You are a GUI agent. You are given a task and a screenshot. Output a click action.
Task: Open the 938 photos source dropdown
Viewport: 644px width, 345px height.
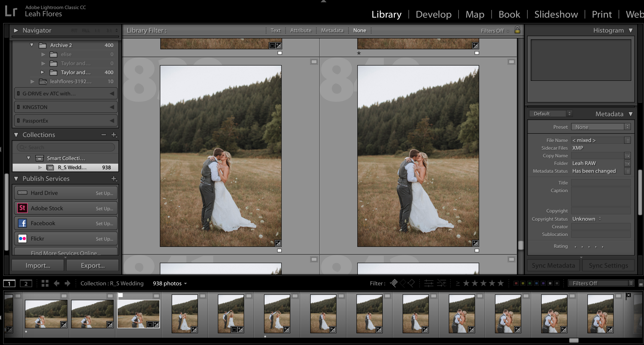pyautogui.click(x=170, y=283)
